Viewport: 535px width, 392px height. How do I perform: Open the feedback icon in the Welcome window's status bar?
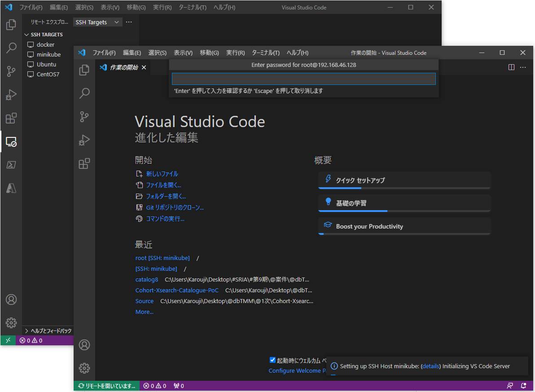click(510, 386)
